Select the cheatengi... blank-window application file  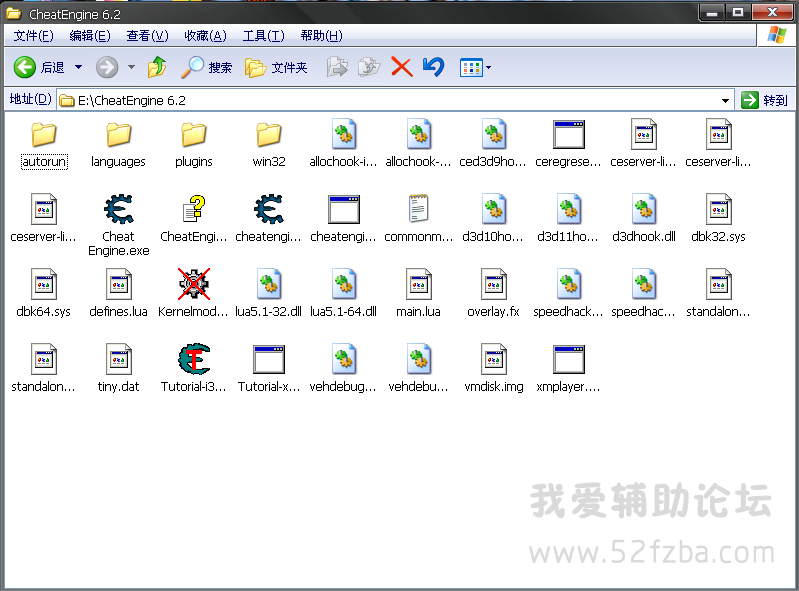click(x=343, y=219)
